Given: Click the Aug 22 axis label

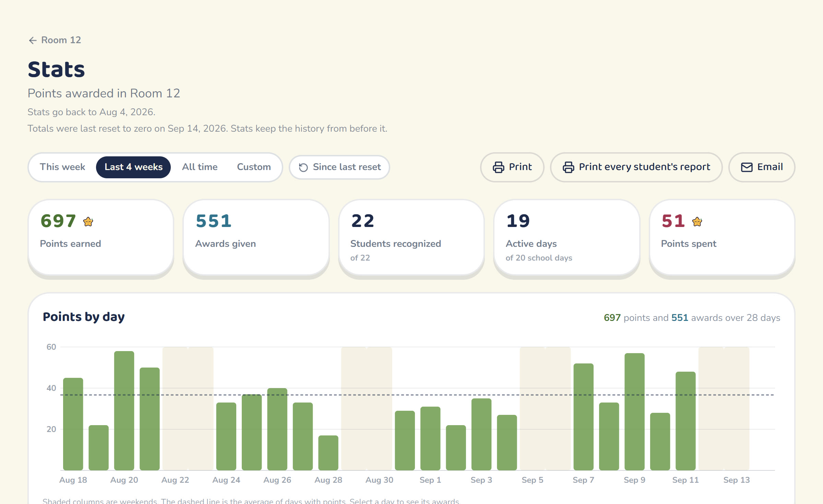Looking at the screenshot, I should pyautogui.click(x=175, y=480).
